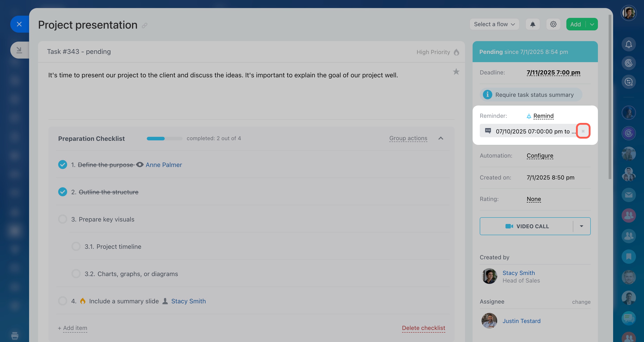Open the teal chat bubbles icon in sidebar
Viewport: 644px width, 342px height.
click(629, 318)
